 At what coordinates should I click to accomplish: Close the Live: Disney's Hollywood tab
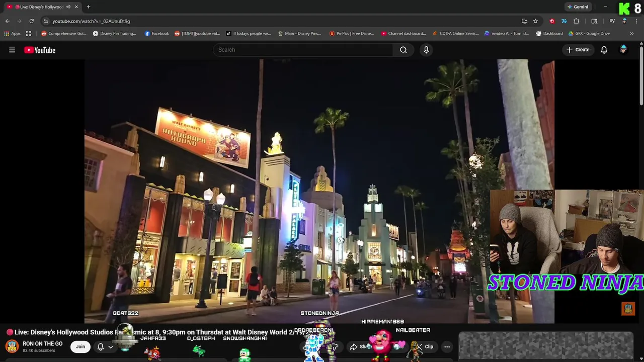pyautogui.click(x=76, y=7)
